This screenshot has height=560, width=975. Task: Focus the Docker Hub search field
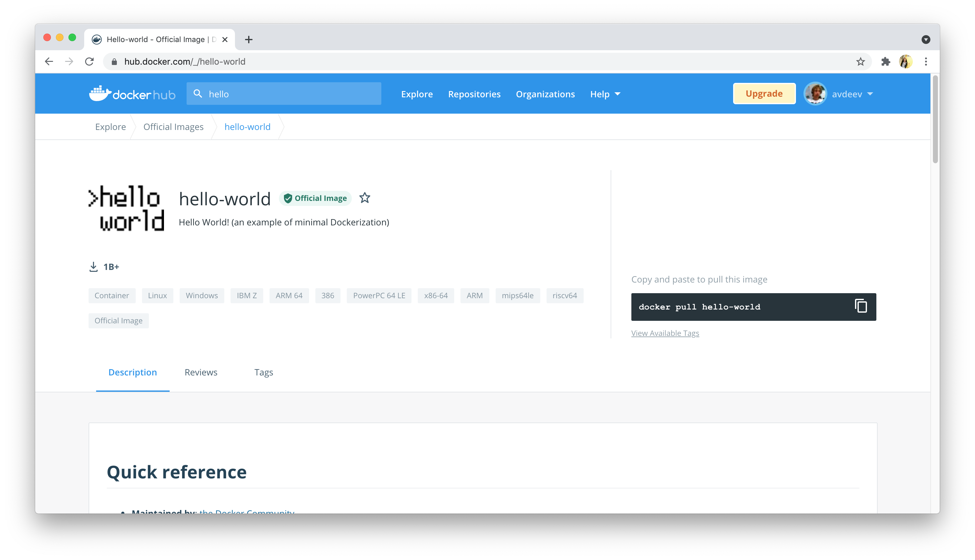[x=284, y=94]
